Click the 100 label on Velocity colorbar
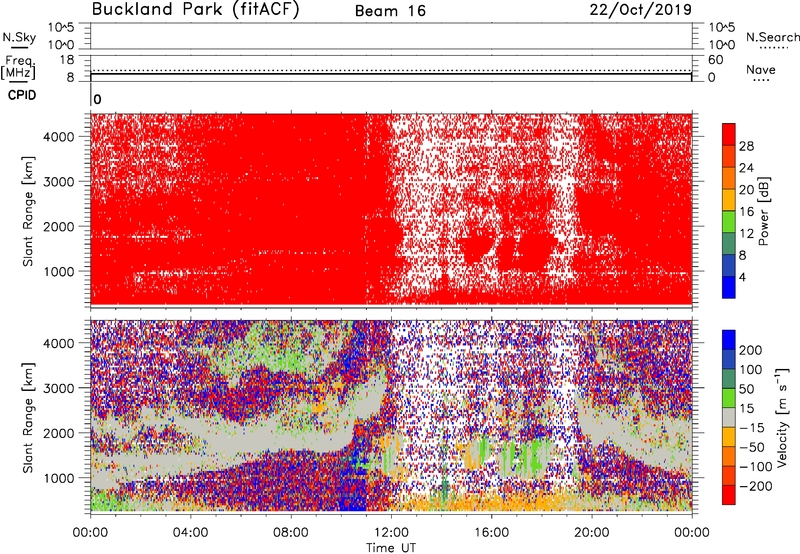The width and height of the screenshot is (800, 554). (751, 370)
